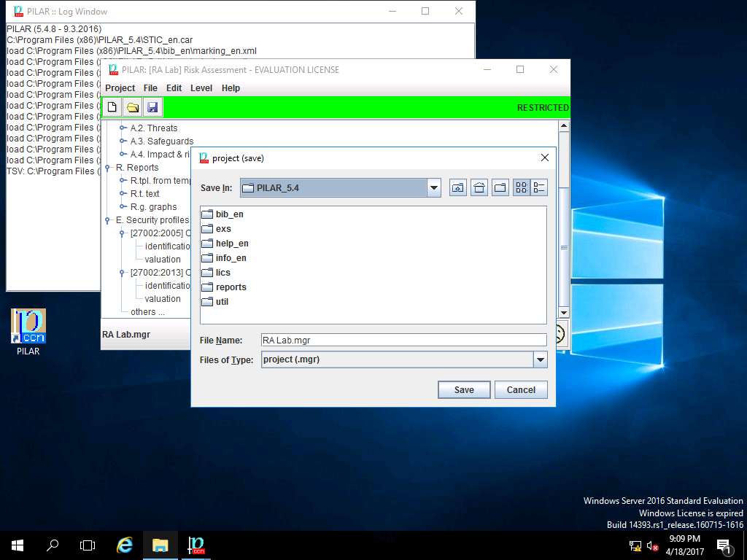This screenshot has width=747, height=560.
Task: Open the Edit menu
Action: 174,88
